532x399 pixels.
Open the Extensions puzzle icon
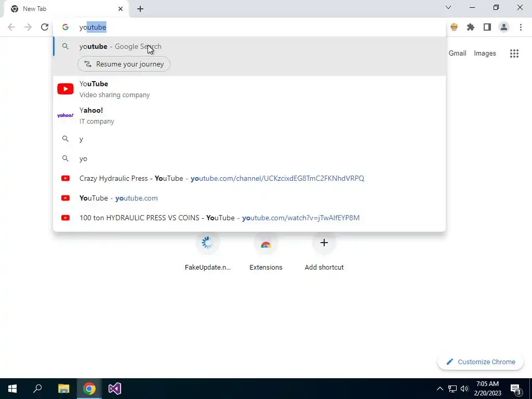pos(471,27)
